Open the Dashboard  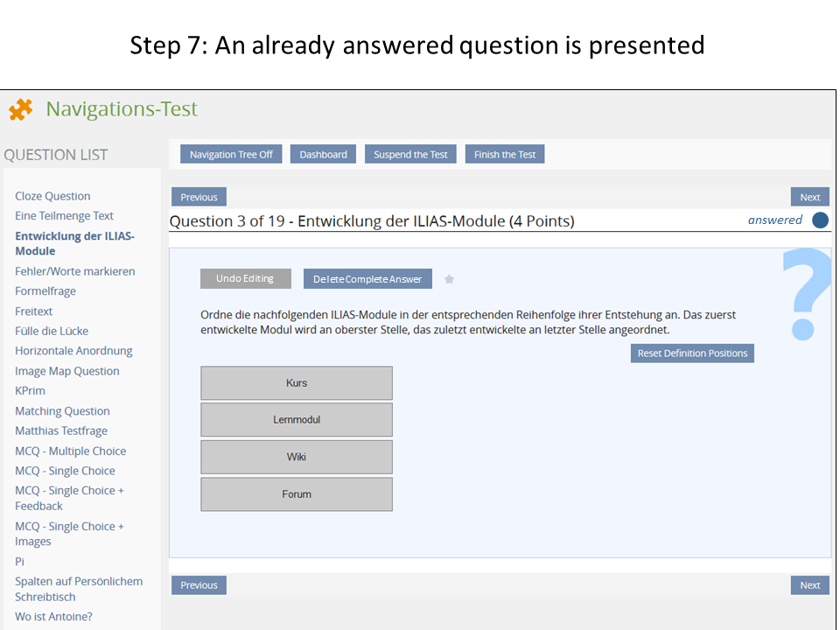[323, 155]
